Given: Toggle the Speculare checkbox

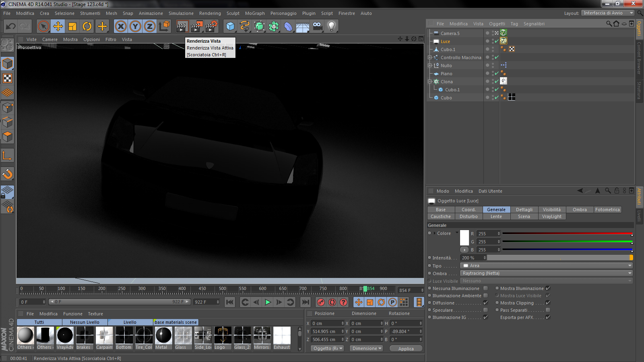Looking at the screenshot, I should pos(485,310).
